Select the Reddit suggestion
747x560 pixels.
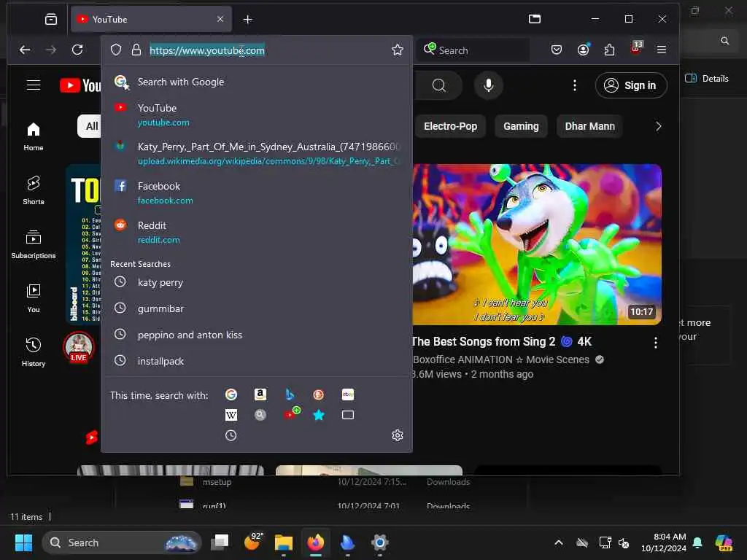[258, 233]
